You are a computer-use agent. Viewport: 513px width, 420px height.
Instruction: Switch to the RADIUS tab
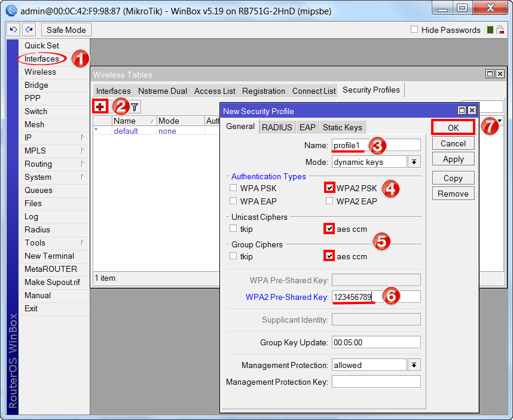277,127
